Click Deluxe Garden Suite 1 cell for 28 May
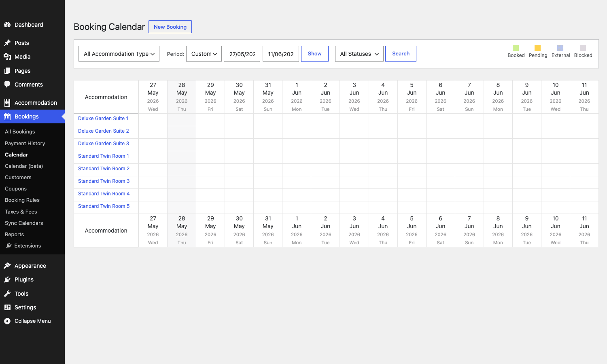 coord(182,120)
